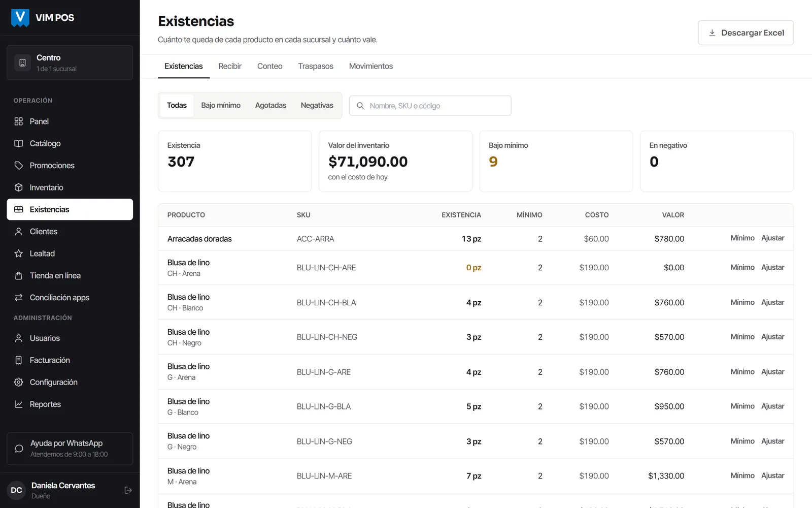The width and height of the screenshot is (812, 508).
Task: Click the Conciliación apps arrows icon
Action: [x=19, y=298]
